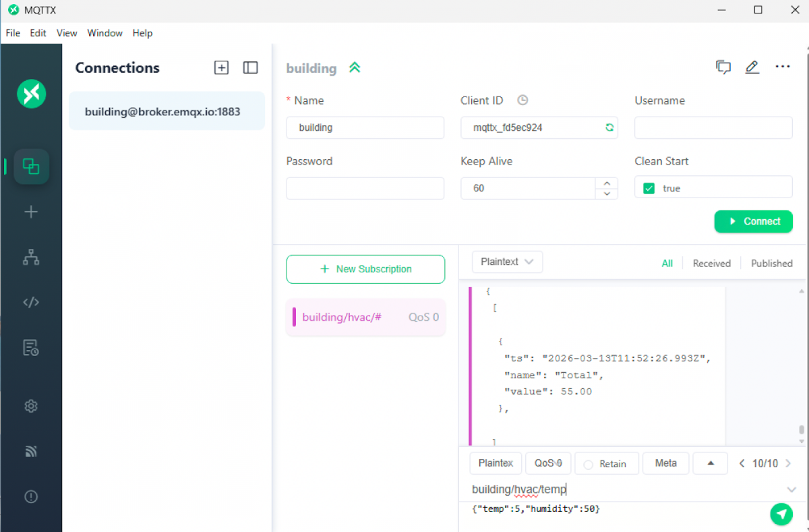809x532 pixels.
Task: Open the Window menu
Action: point(105,33)
